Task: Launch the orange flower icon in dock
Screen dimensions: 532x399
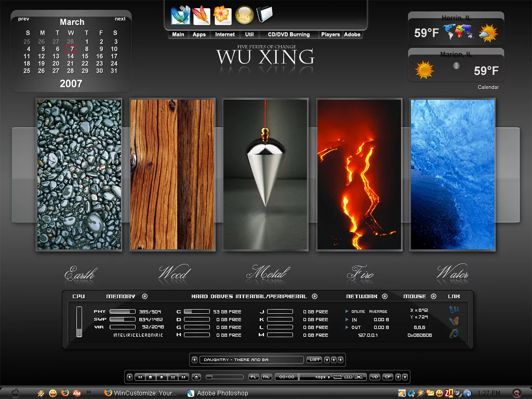Action: (x=222, y=15)
